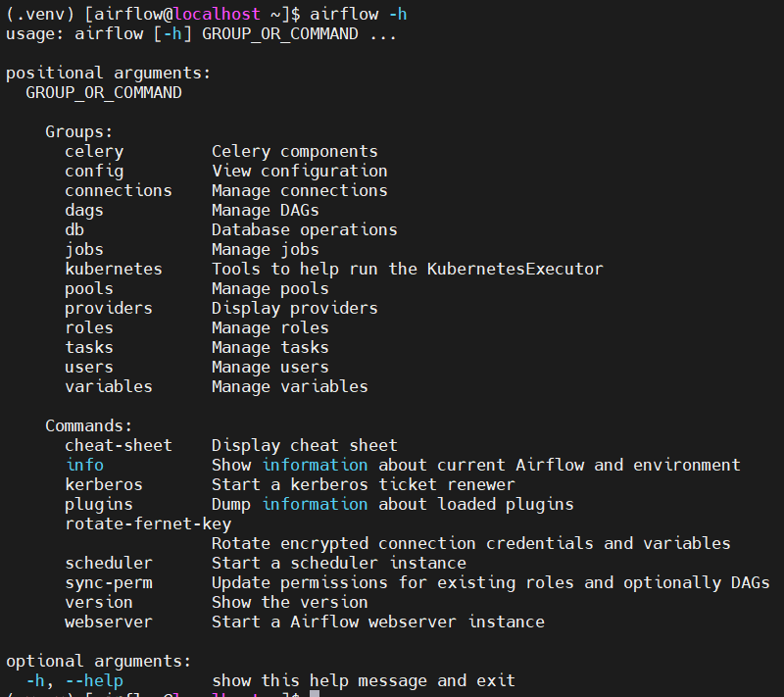The image size is (784, 697).
Task: Click the Groups: section header
Action: (77, 131)
